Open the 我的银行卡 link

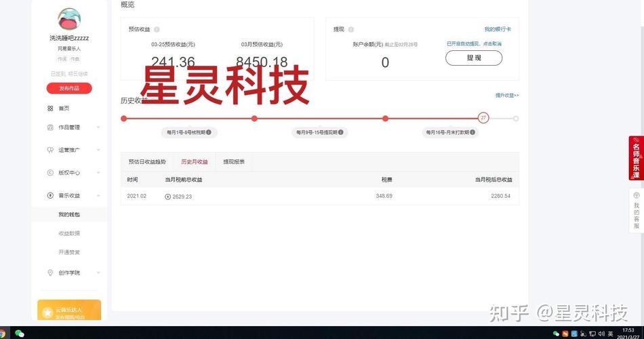coord(498,30)
